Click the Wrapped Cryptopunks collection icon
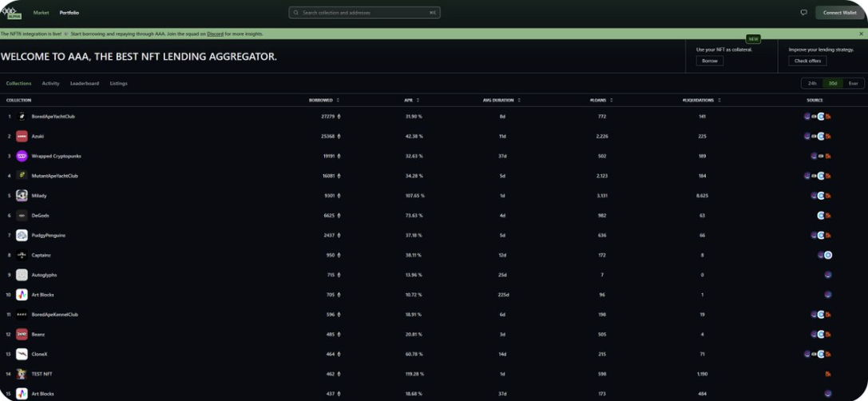868x401 pixels. (x=22, y=156)
